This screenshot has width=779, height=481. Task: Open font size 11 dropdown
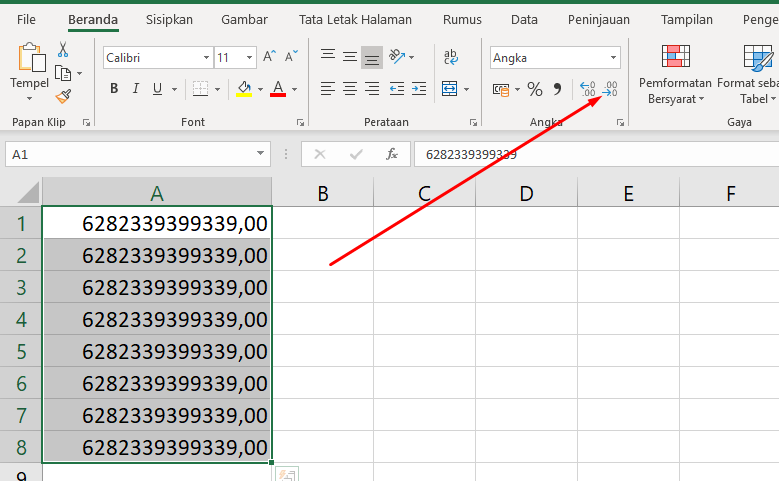[249, 58]
